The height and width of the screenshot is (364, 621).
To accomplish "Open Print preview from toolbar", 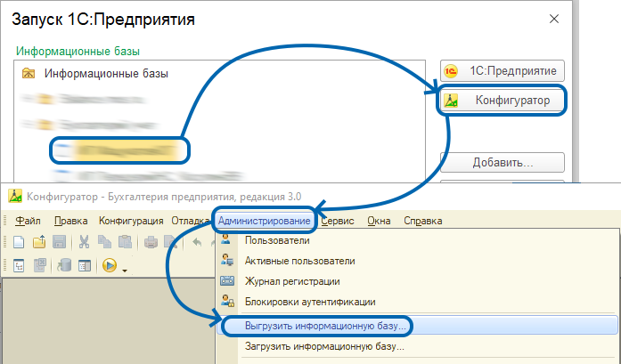I will pos(171,242).
